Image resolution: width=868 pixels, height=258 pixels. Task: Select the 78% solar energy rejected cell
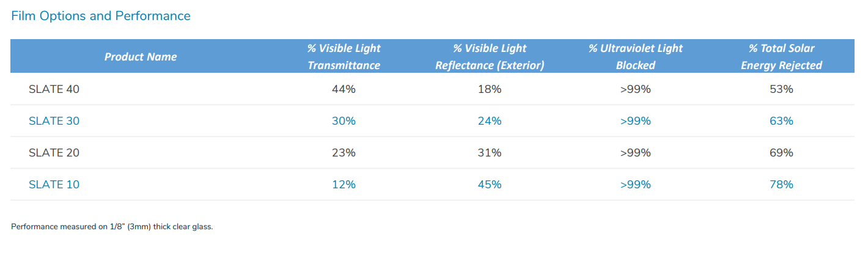[781, 185]
